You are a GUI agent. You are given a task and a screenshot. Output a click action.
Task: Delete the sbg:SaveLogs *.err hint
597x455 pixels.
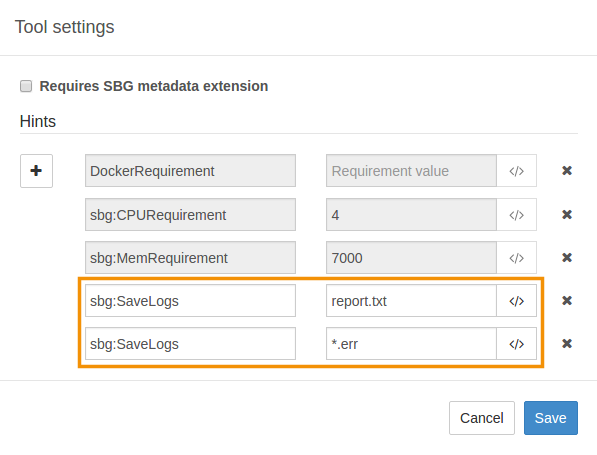coord(567,344)
